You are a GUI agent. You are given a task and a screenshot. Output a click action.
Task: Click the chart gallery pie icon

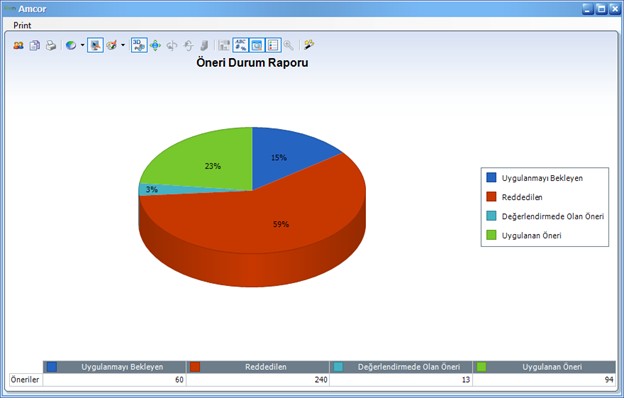tap(71, 45)
